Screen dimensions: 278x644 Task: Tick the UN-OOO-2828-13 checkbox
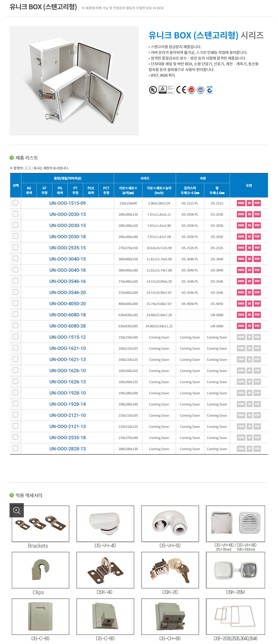15,448
